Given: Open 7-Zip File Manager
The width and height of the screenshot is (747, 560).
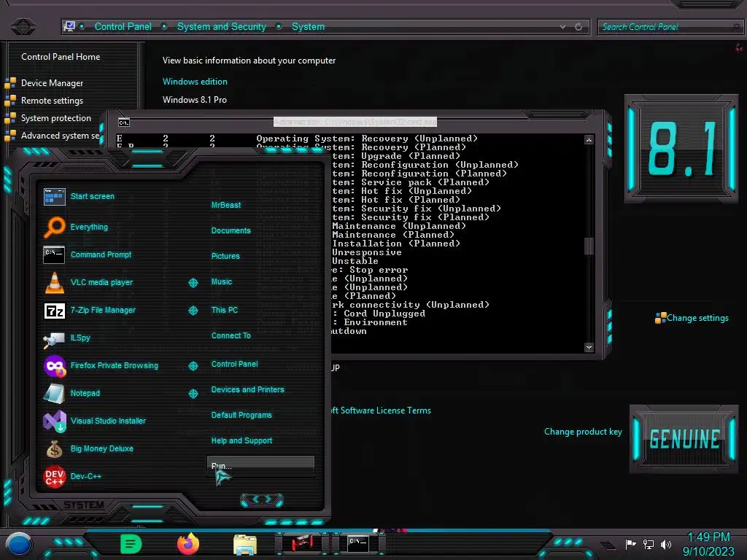Looking at the screenshot, I should 90,310.
